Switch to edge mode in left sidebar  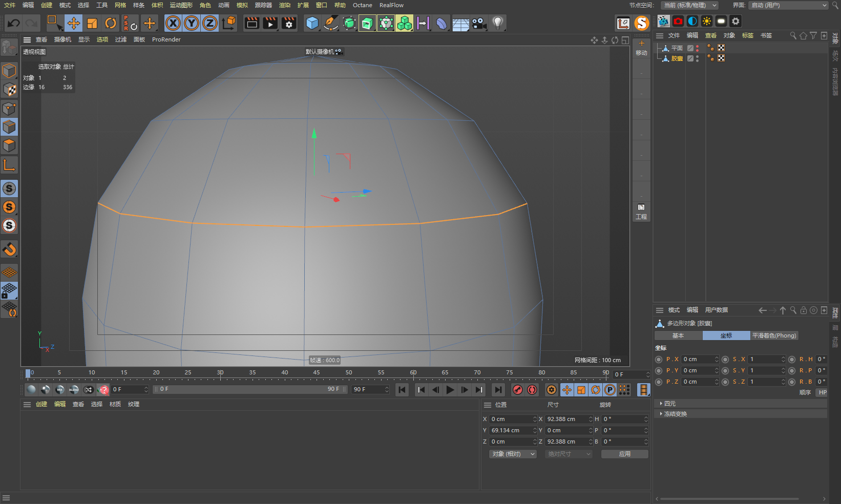tap(9, 127)
